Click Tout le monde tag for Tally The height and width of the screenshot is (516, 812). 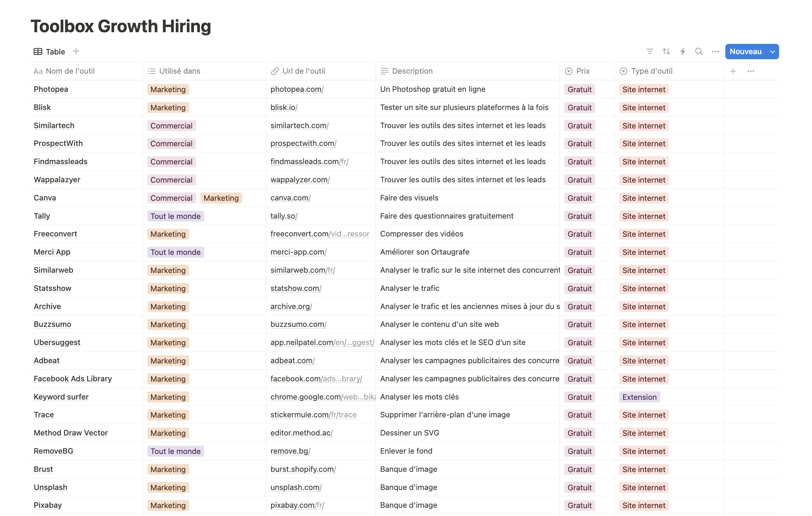175,216
